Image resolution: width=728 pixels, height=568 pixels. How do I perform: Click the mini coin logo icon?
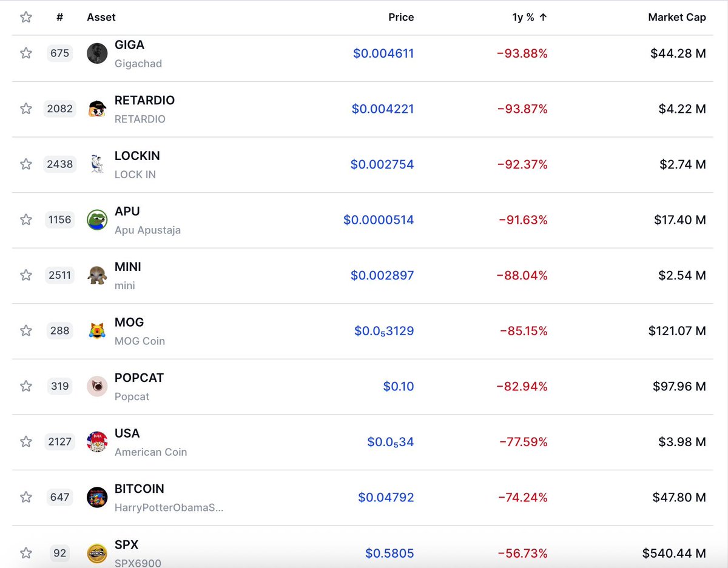coord(97,275)
